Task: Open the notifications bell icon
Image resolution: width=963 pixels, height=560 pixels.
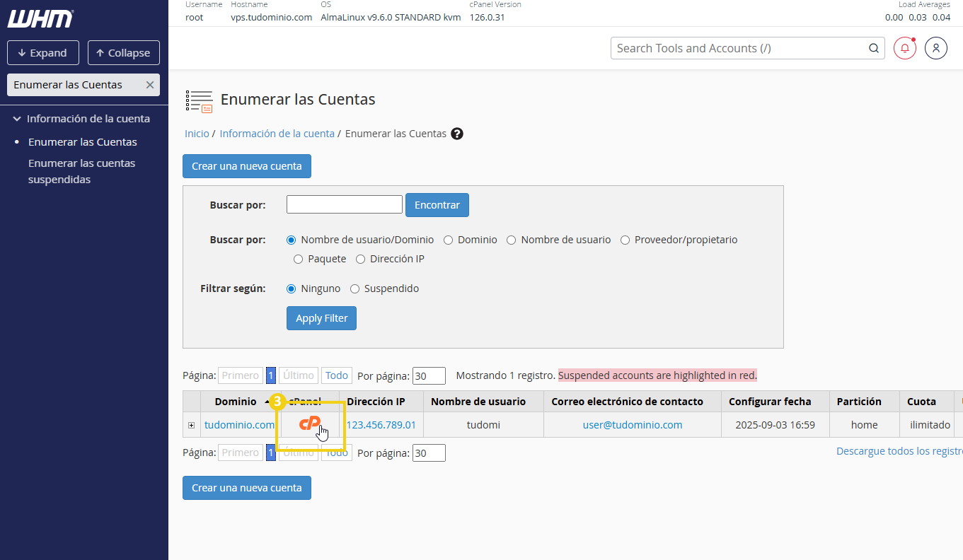Action: (904, 48)
